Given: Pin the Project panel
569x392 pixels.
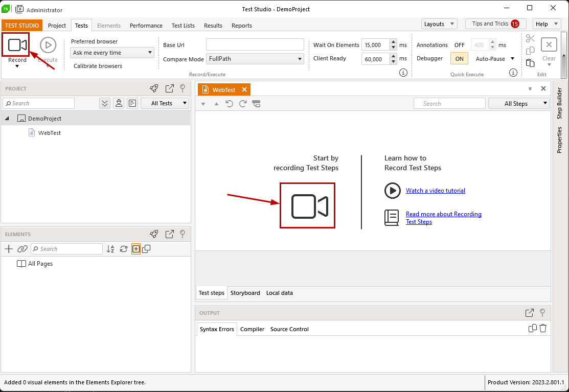Looking at the screenshot, I should tap(183, 88).
